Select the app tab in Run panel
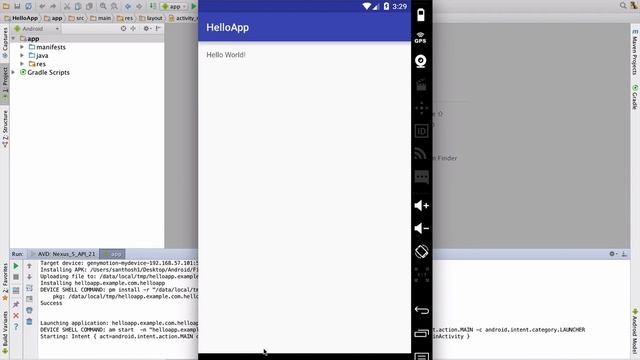The width and height of the screenshot is (640, 360). click(112, 254)
